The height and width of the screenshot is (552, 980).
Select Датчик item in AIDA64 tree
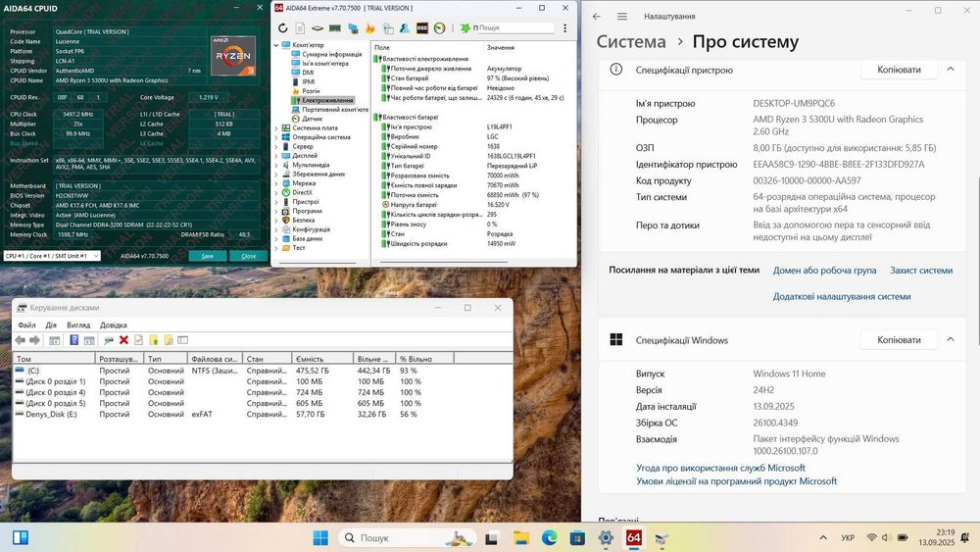coord(312,119)
